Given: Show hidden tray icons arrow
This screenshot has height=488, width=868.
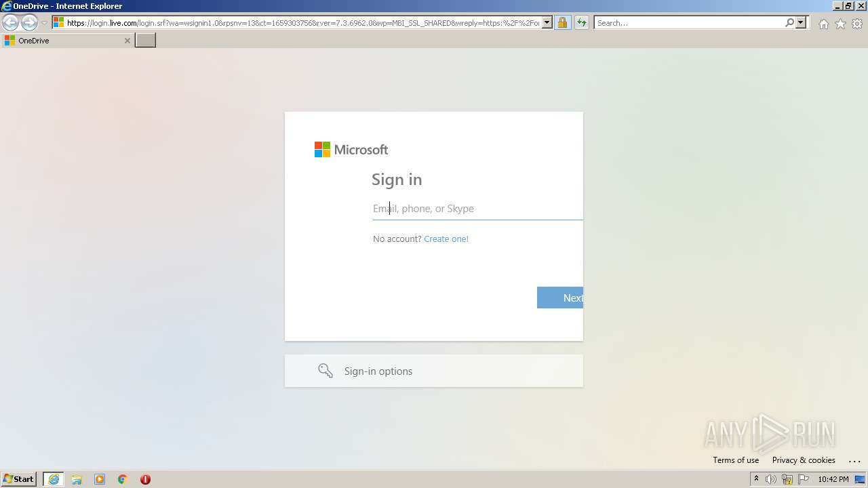Looking at the screenshot, I should coord(756,479).
